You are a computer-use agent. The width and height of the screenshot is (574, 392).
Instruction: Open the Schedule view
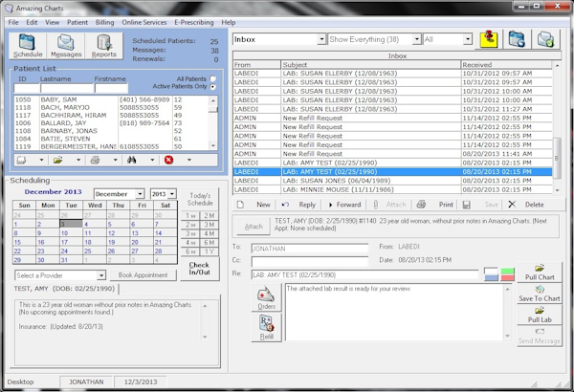(x=28, y=45)
